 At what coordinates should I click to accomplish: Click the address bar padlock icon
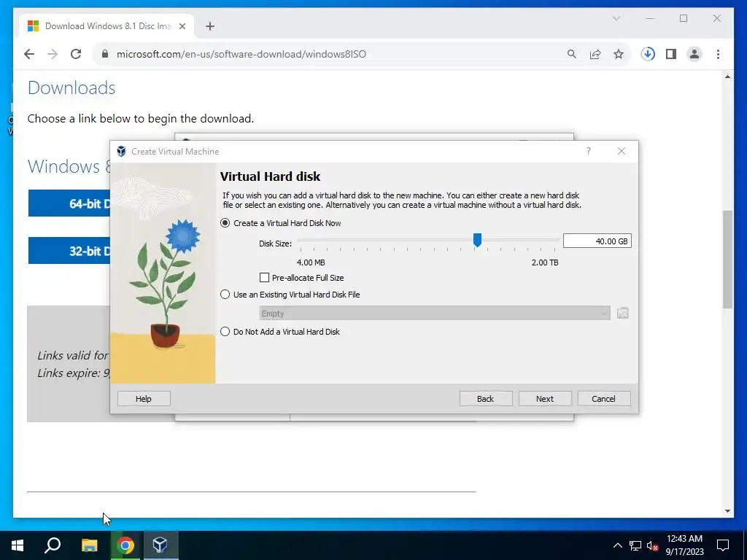point(105,54)
